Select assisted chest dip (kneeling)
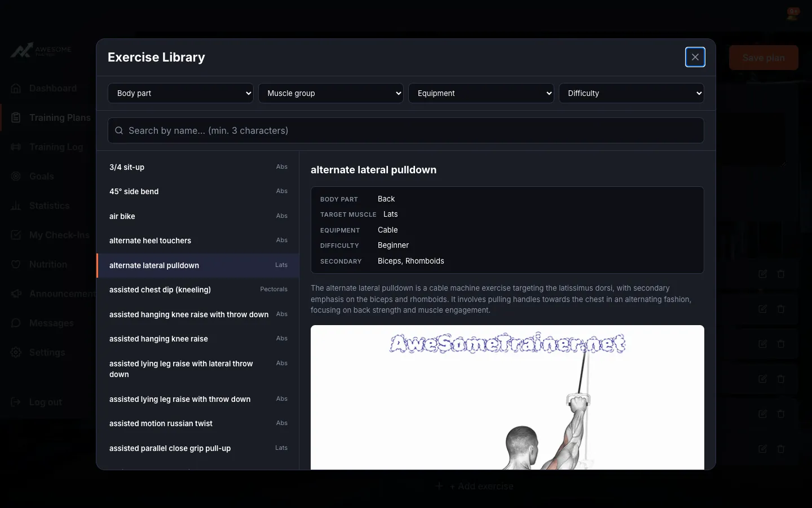Viewport: 812px width, 508px height. (x=198, y=290)
